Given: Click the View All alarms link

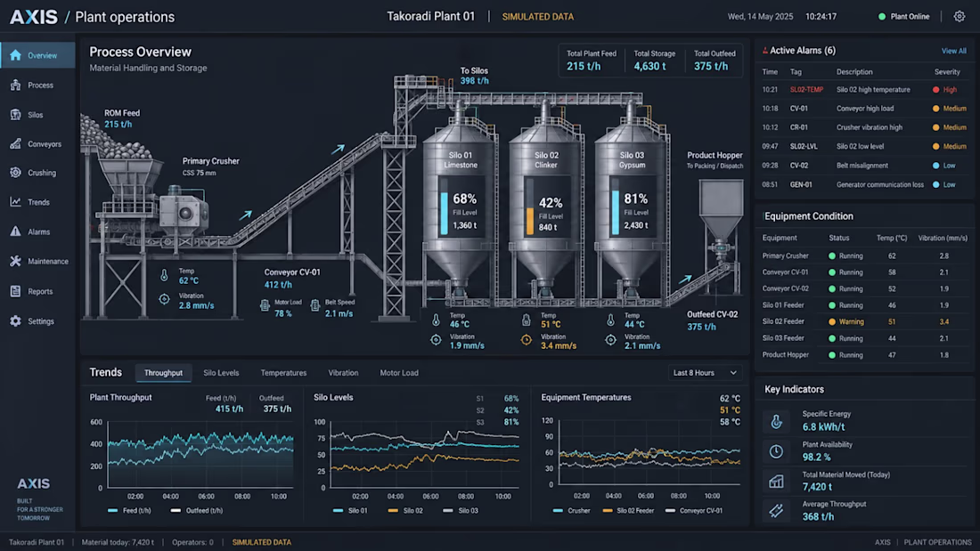Looking at the screenshot, I should [x=954, y=51].
